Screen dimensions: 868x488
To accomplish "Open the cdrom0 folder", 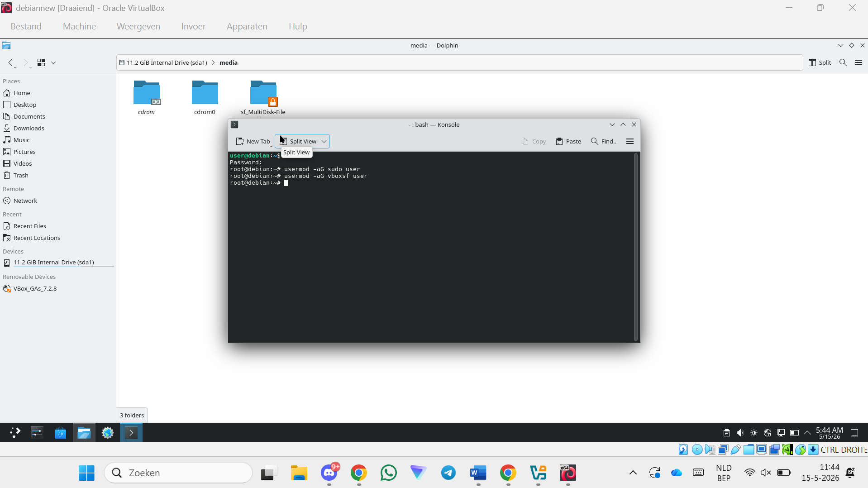I will pyautogui.click(x=205, y=98).
